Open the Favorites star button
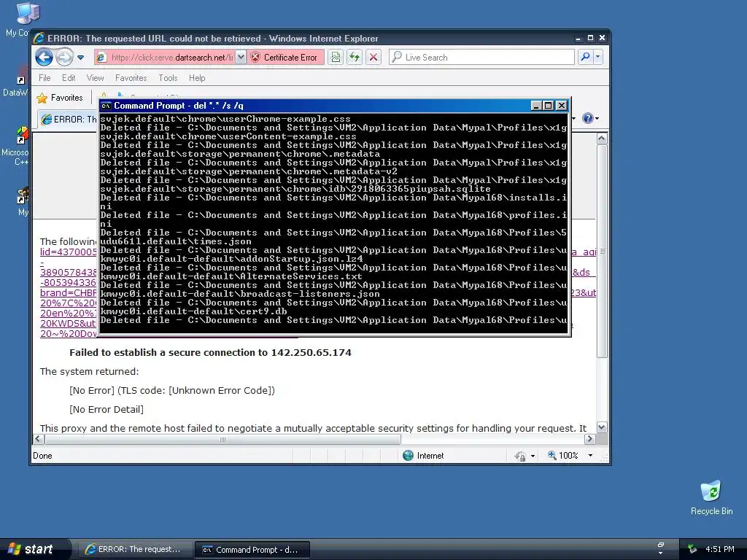Viewport: 747px width, 560px height. pos(60,98)
